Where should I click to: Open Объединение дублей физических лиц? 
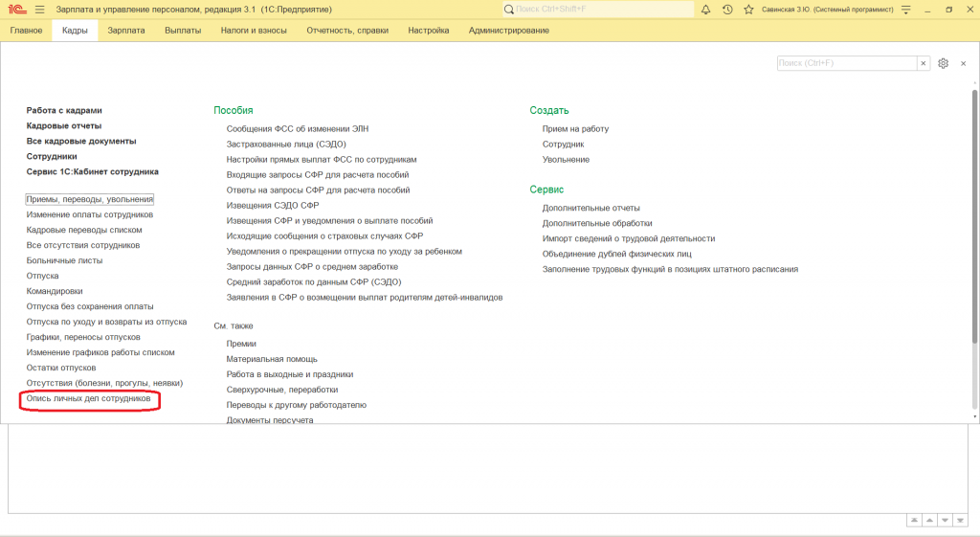pos(617,254)
